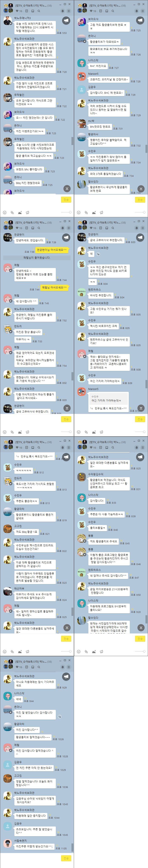The image size is (148, 868).
Task: Click 전송 send button below bbq 치킨 괜찮겠네요
Action: click(66, 200)
